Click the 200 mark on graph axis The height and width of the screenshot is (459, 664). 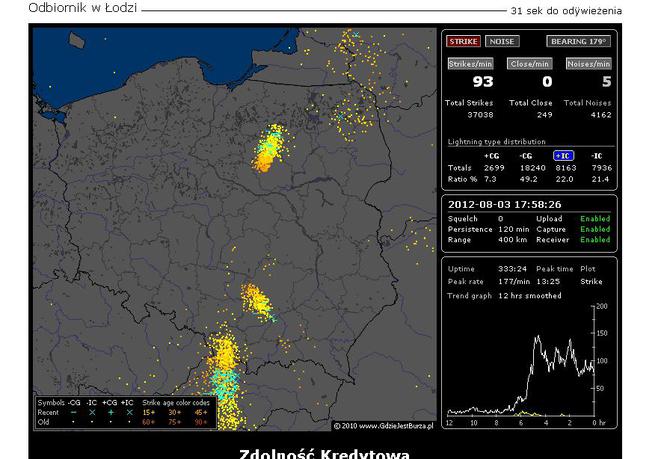(602, 306)
